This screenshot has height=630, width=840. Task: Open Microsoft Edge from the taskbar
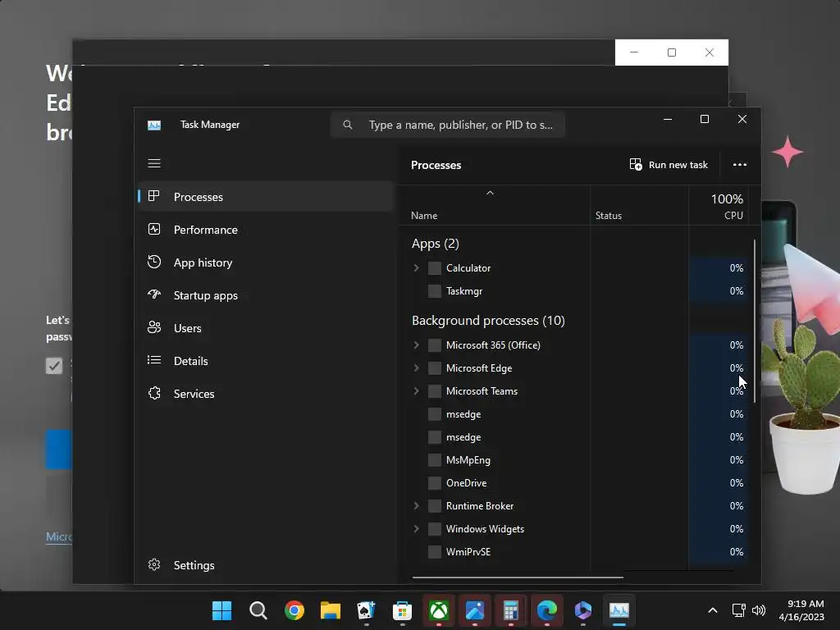click(547, 610)
